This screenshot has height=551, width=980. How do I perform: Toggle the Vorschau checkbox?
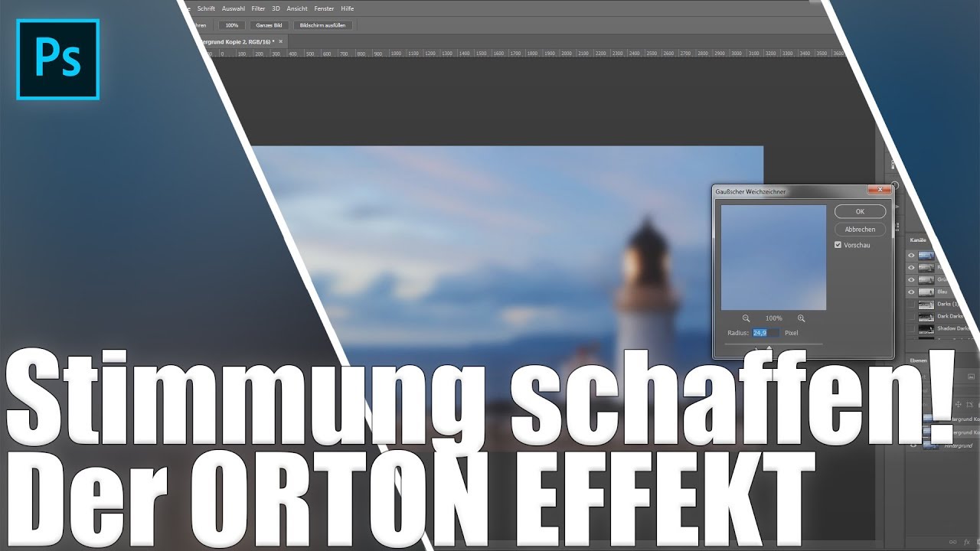coord(838,245)
